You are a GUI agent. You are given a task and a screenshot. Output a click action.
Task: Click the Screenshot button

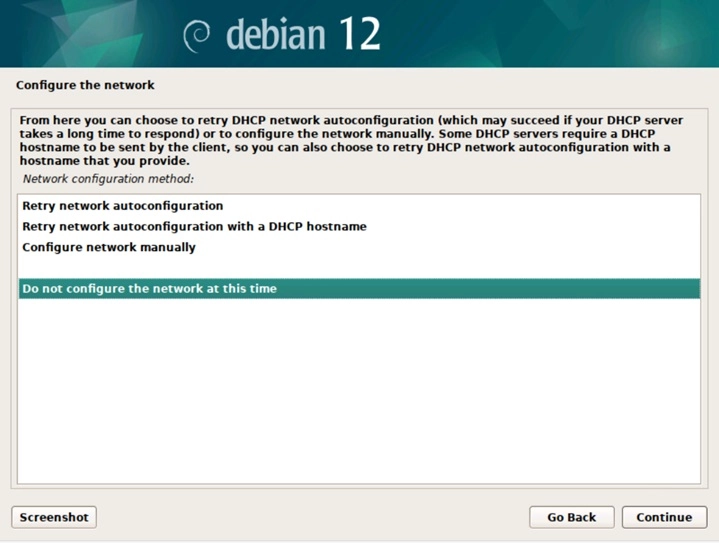[54, 517]
